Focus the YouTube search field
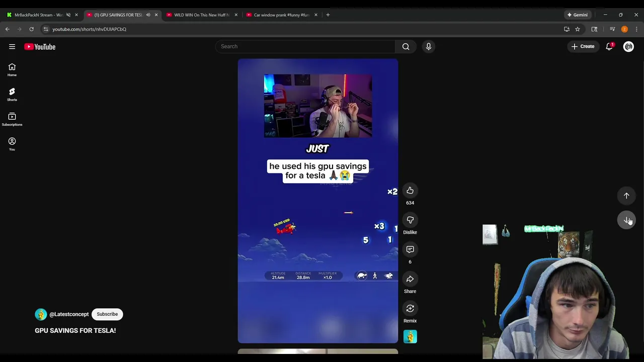Viewport: 644px width, 362px height. [x=305, y=46]
